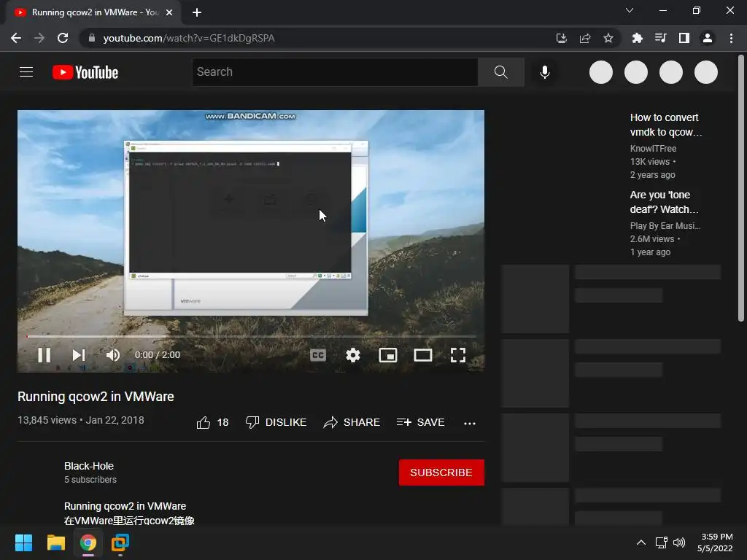Open the volume control in tray
The height and width of the screenshot is (560, 747).
pos(679,542)
